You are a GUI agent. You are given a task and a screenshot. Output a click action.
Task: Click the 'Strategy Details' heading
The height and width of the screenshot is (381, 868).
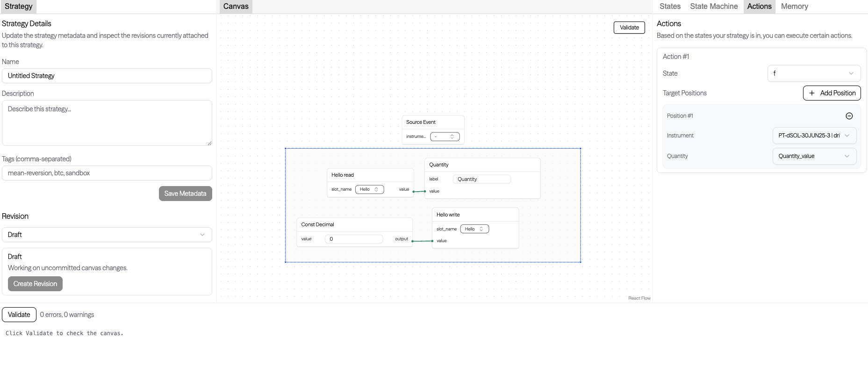coord(27,23)
